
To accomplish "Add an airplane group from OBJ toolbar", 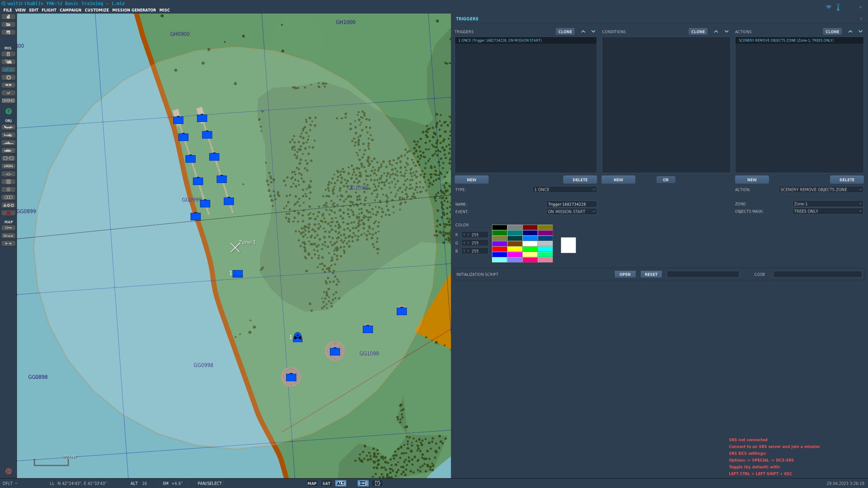I will (x=8, y=127).
